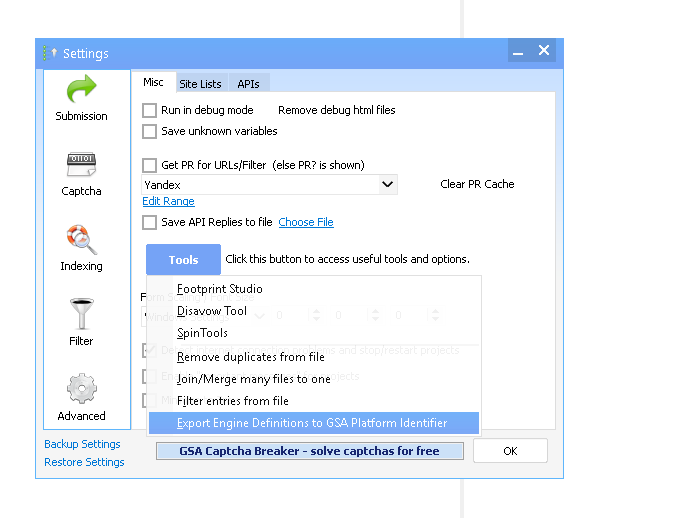This screenshot has width=690, height=518.
Task: Switch to the Site Lists tab
Action: (200, 84)
